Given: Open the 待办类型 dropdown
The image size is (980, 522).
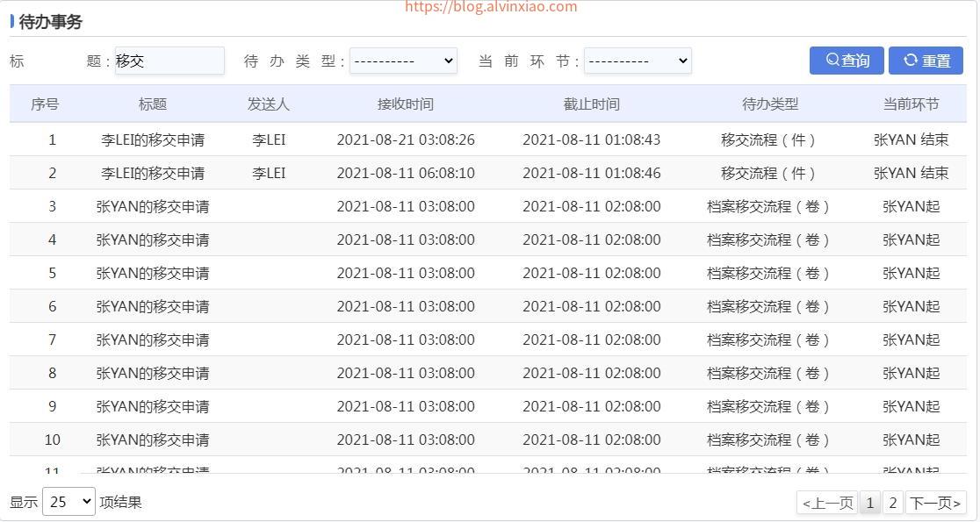Looking at the screenshot, I should point(403,61).
